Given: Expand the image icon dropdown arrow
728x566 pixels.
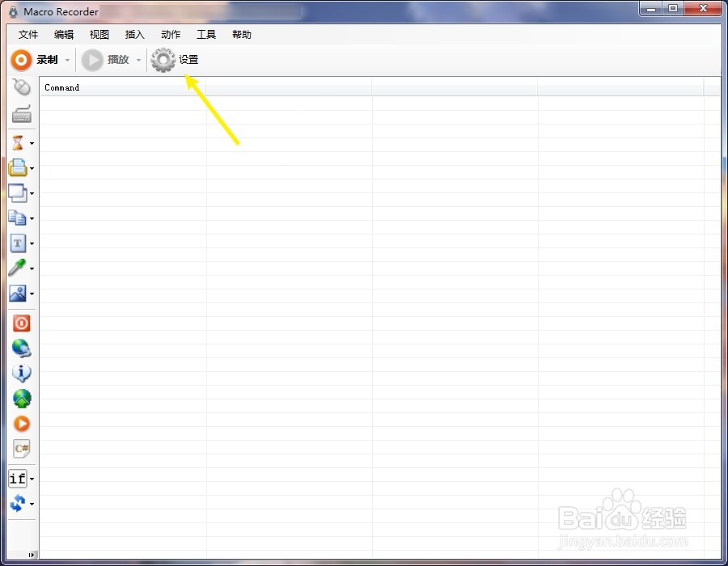Looking at the screenshot, I should click(x=32, y=294).
